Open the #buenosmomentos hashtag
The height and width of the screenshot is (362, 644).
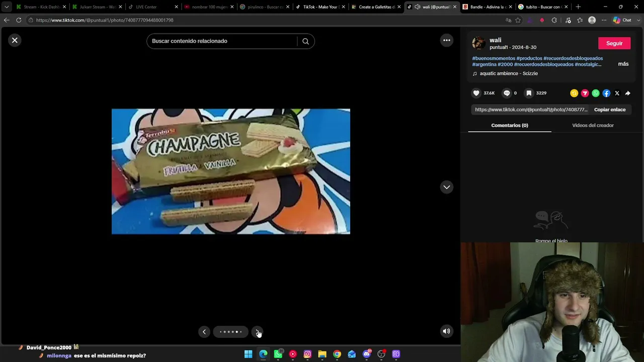pyautogui.click(x=494, y=58)
